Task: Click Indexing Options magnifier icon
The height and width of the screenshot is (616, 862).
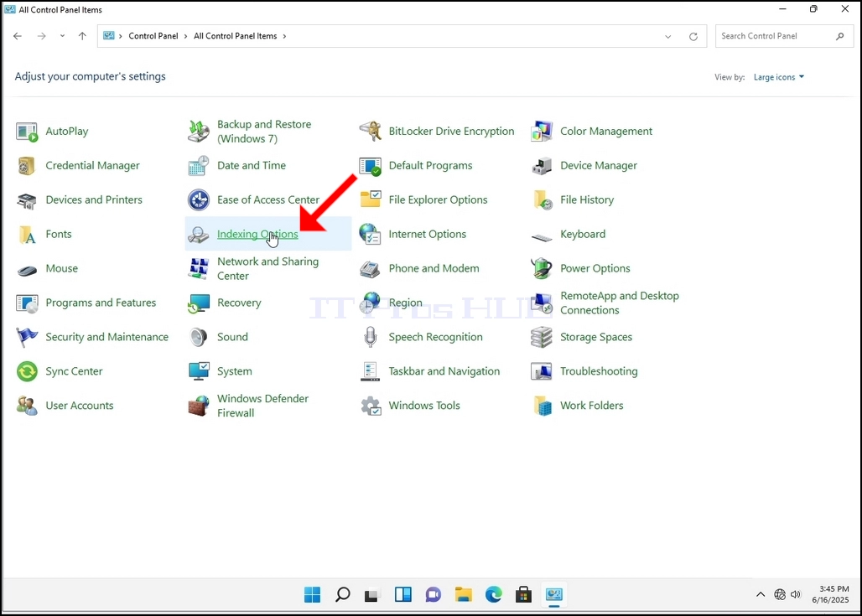Action: 199,235
